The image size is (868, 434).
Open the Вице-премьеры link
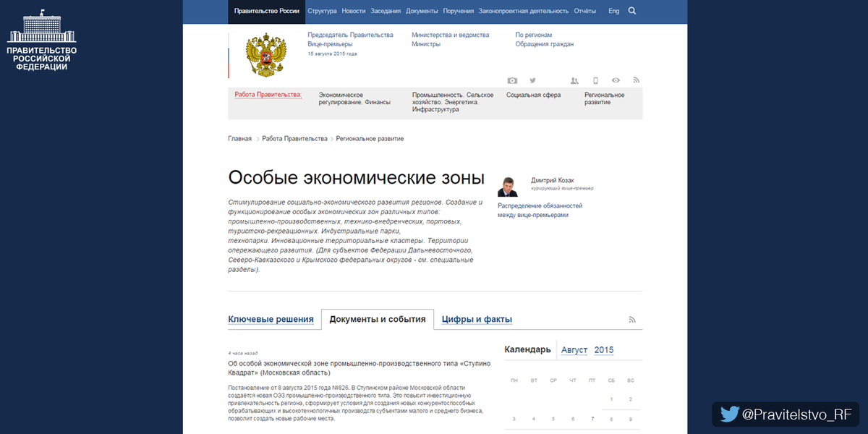click(x=330, y=44)
